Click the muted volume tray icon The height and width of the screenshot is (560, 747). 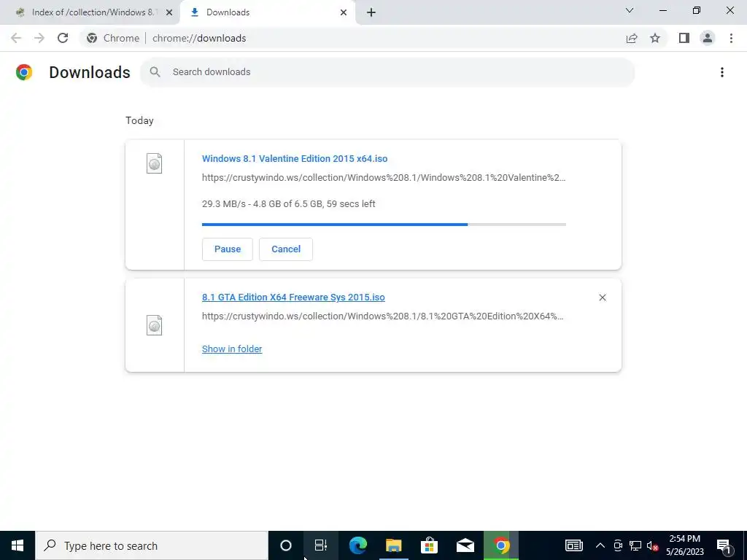(653, 545)
